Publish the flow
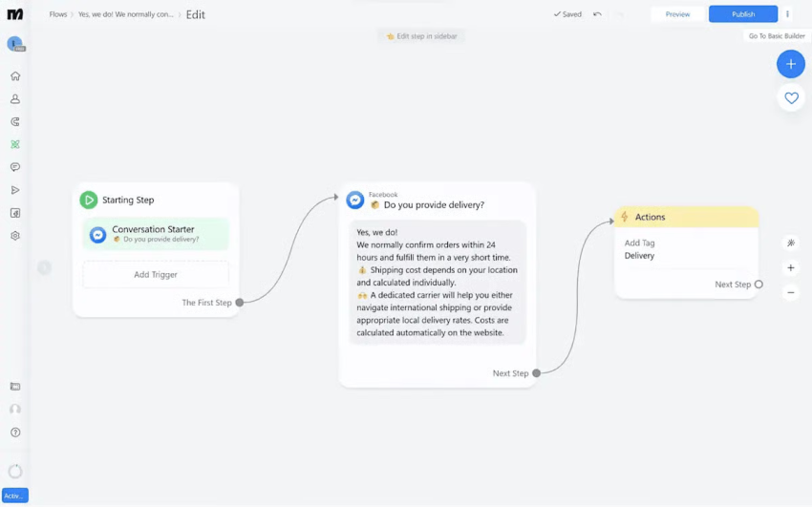Viewport: 812px width, 507px height. [x=742, y=14]
